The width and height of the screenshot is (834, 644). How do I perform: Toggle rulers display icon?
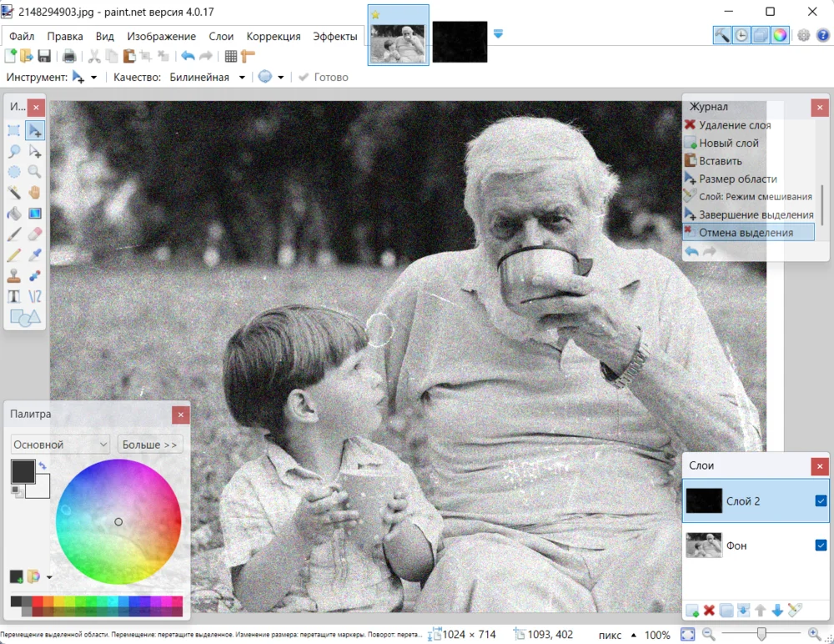pyautogui.click(x=248, y=56)
